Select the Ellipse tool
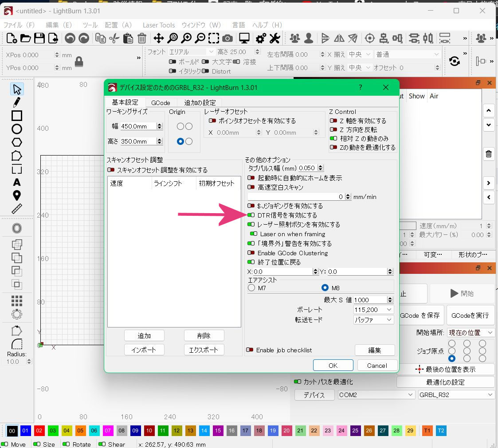Viewport: 498px width, 448px height. coord(17,129)
